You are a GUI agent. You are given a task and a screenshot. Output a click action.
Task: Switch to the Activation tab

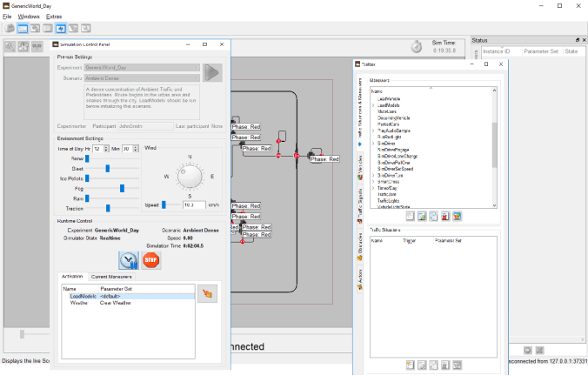tap(72, 277)
